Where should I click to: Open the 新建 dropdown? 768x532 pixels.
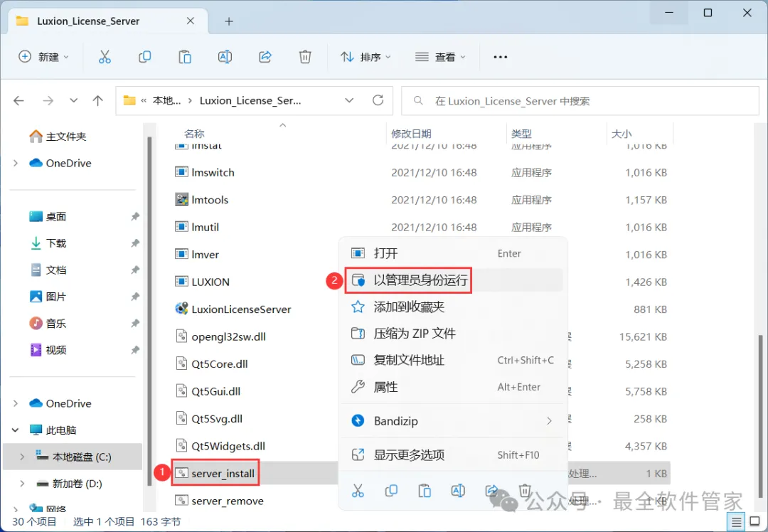[43, 57]
